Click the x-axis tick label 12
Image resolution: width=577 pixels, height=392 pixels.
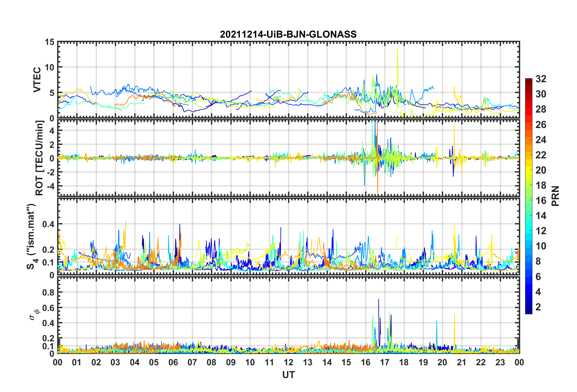click(288, 362)
